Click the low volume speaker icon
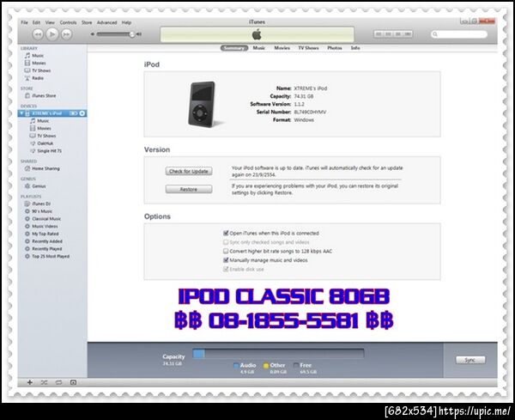515x420 pixels. pyautogui.click(x=93, y=34)
